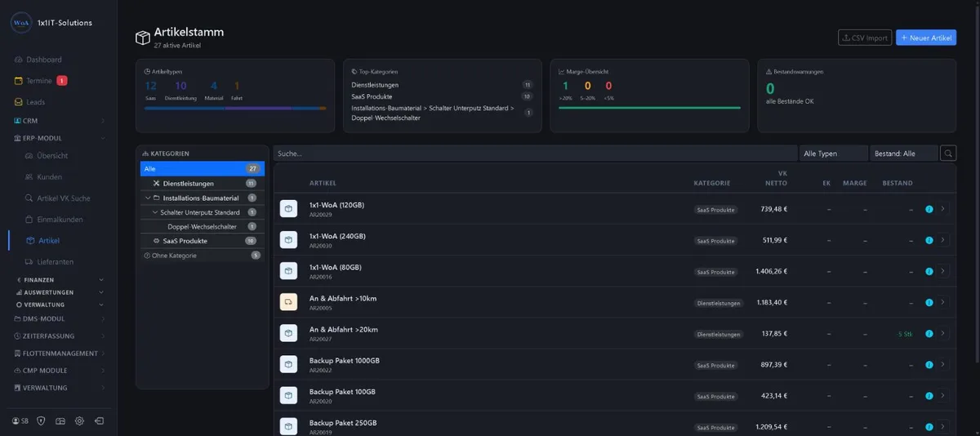Screen dimensions: 980x436
Task: Click the 5 Stk stock value
Action: click(905, 334)
